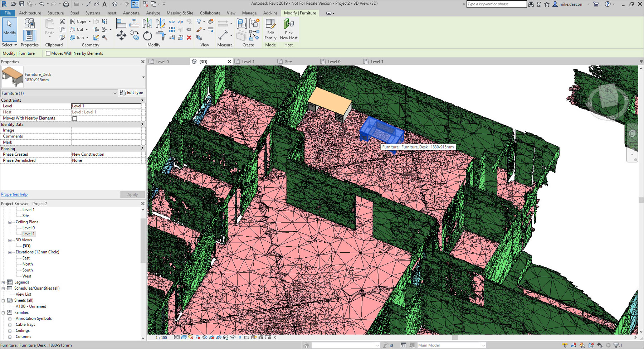Collapse the Ceiling Plans tree node
This screenshot has height=349, width=644.
coord(10,222)
